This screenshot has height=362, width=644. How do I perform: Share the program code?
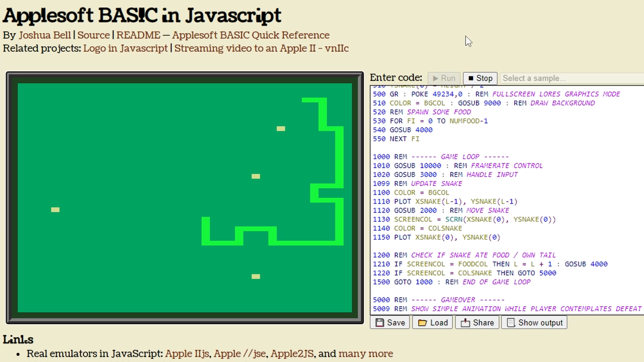pos(477,323)
